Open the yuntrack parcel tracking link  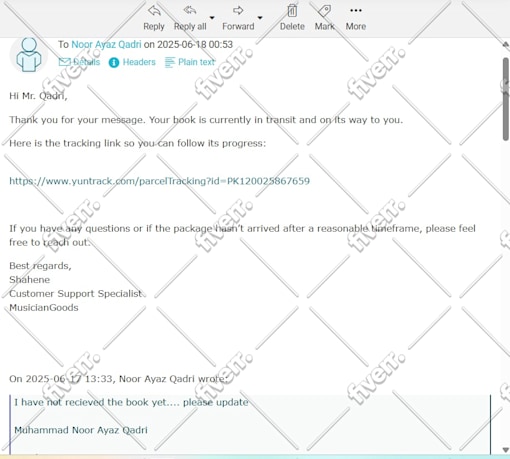pyautogui.click(x=159, y=181)
